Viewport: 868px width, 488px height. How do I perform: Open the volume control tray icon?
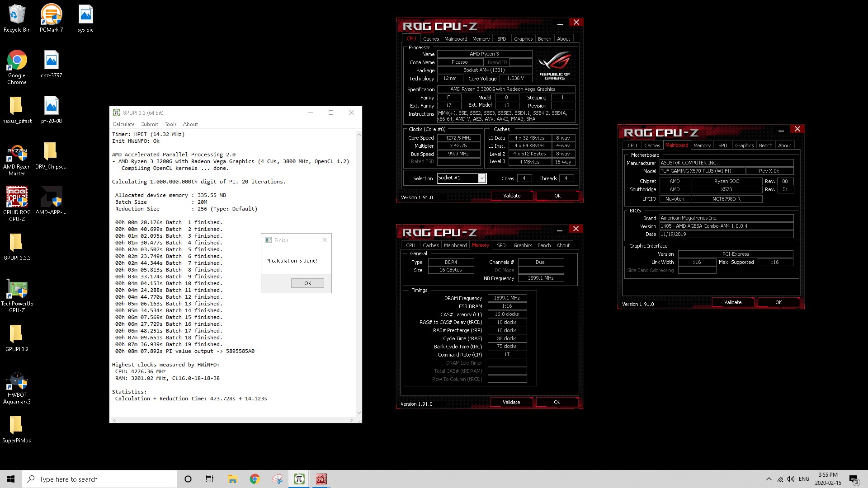pyautogui.click(x=791, y=479)
